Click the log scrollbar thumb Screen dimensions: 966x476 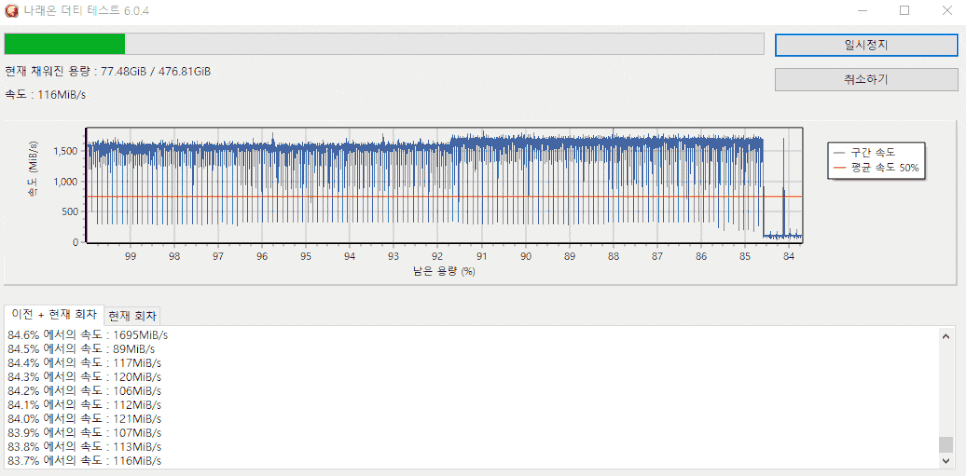coord(945,445)
